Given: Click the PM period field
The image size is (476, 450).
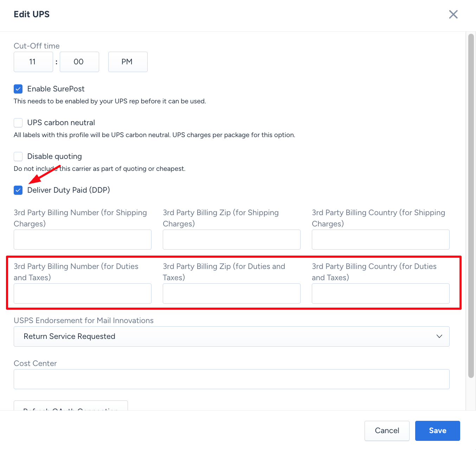Looking at the screenshot, I should (x=128, y=62).
